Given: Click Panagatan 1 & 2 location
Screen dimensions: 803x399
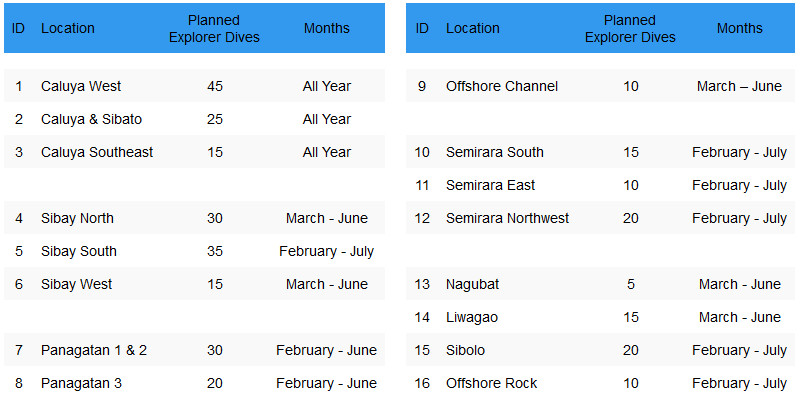Looking at the screenshot, I should 94,350.
